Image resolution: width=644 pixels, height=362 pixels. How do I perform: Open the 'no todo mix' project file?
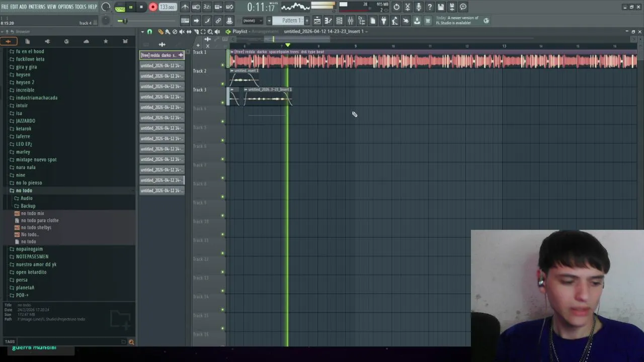pos(32,213)
